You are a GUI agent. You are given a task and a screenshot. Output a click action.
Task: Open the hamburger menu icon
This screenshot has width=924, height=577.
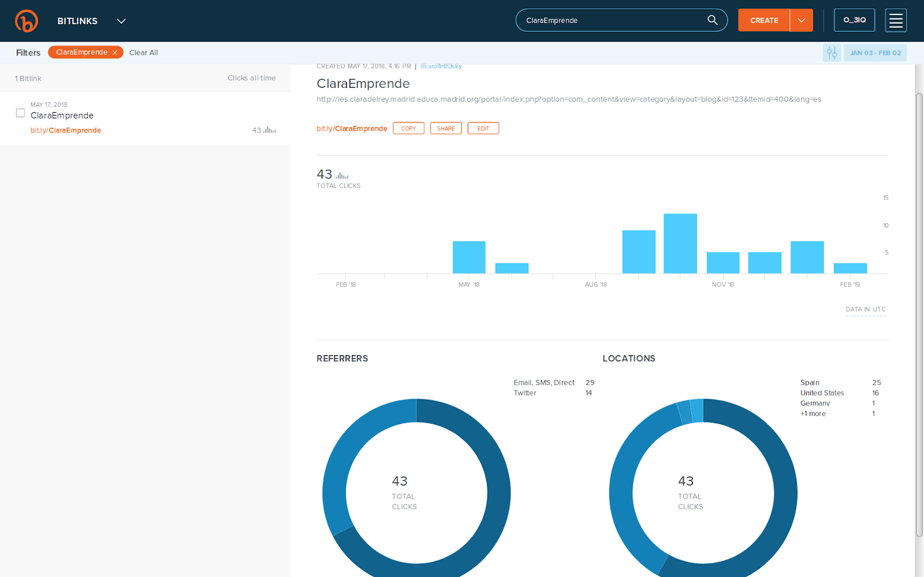point(896,21)
